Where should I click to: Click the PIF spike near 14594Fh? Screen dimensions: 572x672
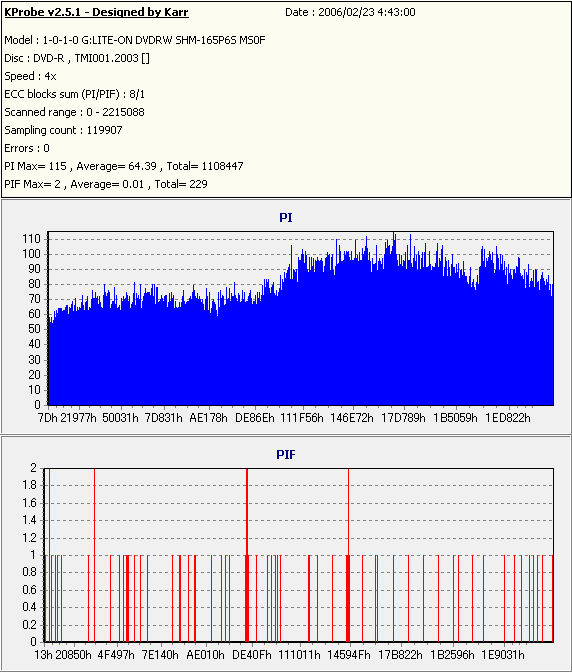348,555
